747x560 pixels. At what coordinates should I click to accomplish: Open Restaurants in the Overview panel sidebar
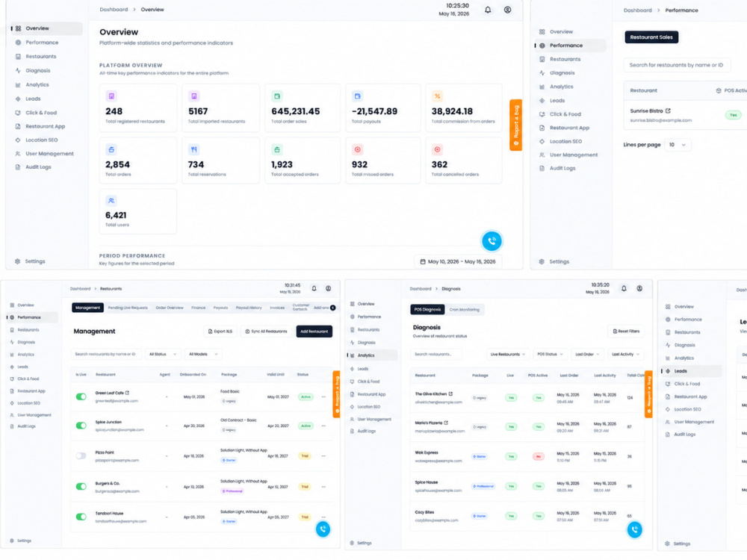41,56
